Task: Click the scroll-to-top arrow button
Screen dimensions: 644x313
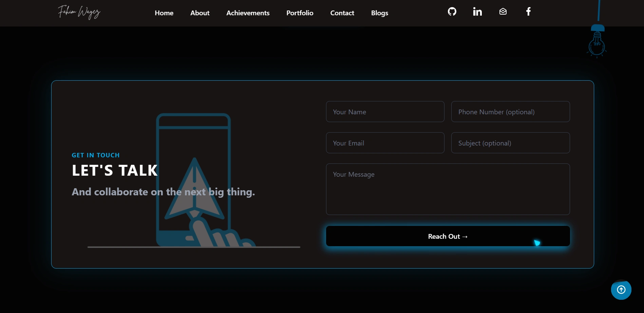Action: 621,290
